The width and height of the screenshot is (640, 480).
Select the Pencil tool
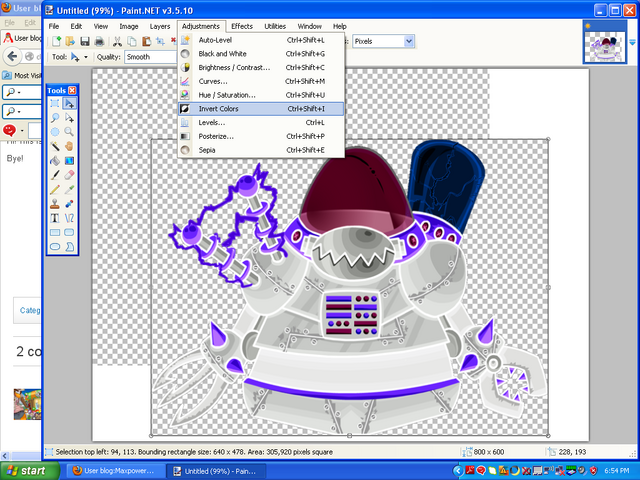55,189
